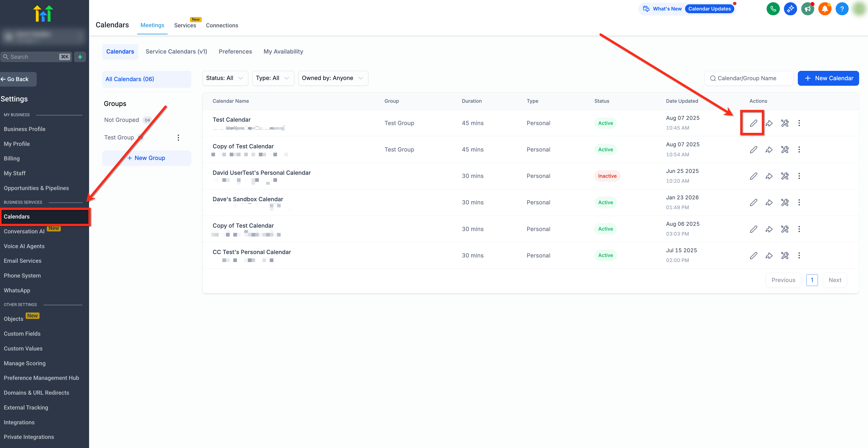Select the Preferences tab
868x448 pixels.
click(x=235, y=51)
